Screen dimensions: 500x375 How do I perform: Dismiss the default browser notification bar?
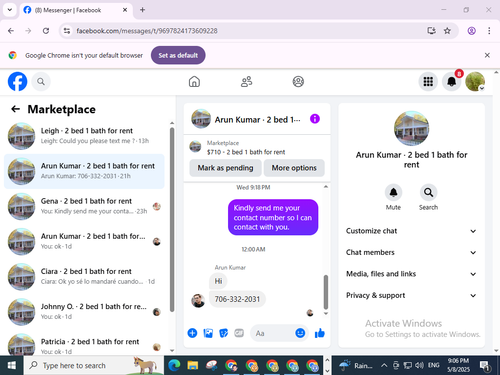coord(487,55)
